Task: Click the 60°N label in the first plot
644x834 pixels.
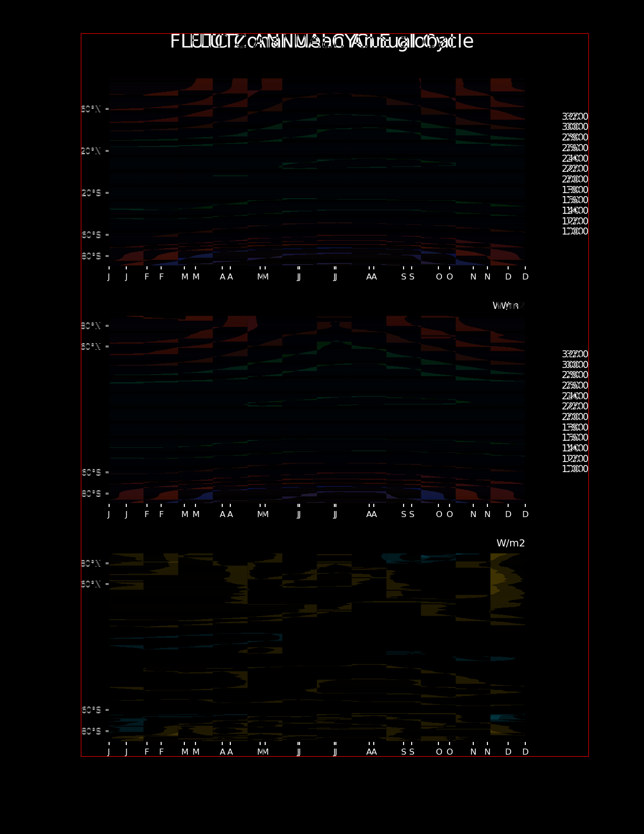Action: point(91,109)
